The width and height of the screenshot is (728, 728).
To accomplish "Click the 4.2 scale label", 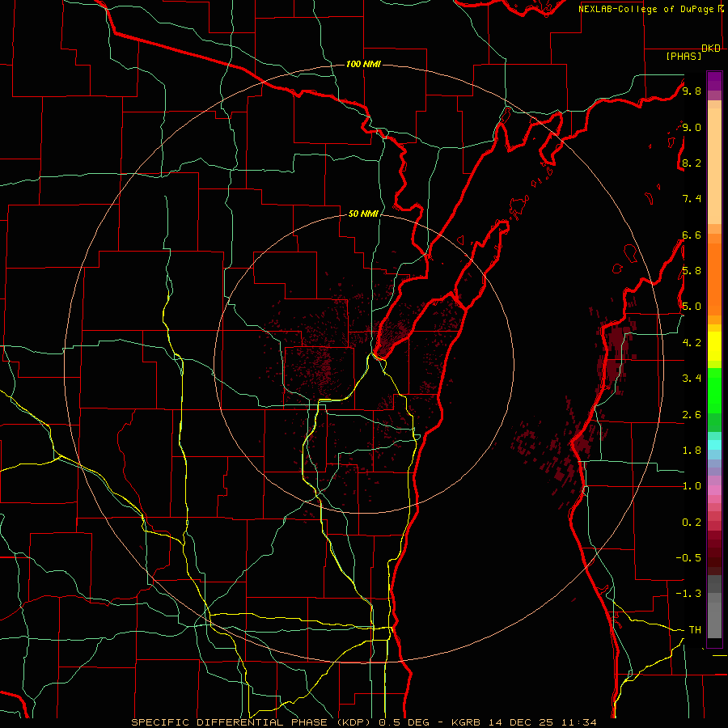I will click(692, 342).
